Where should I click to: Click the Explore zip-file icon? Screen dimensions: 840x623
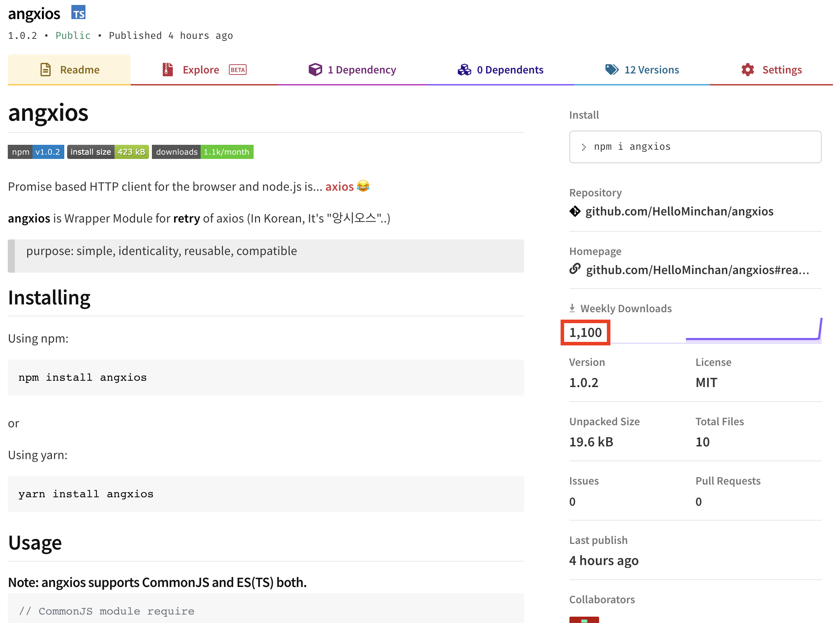[x=167, y=70]
